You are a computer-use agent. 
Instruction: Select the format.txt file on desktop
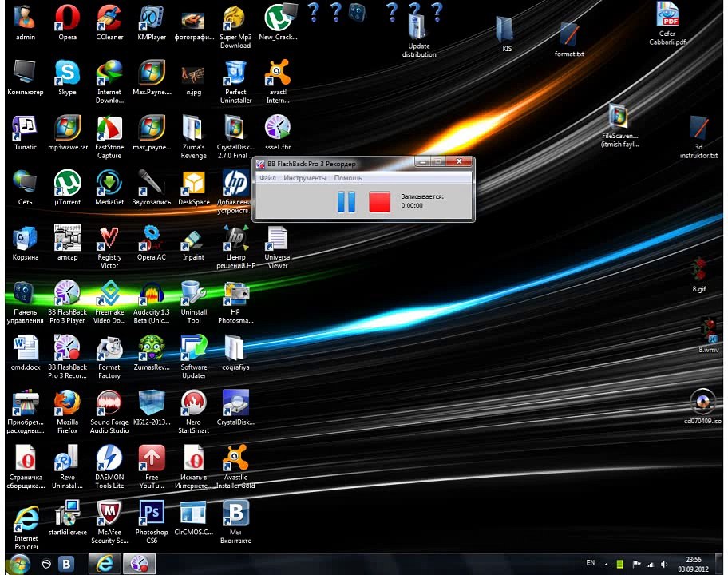[569, 39]
